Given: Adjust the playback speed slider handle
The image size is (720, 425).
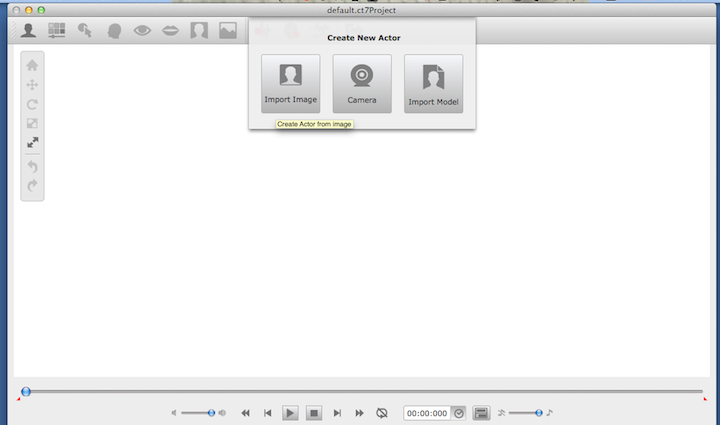Looking at the screenshot, I should [539, 413].
